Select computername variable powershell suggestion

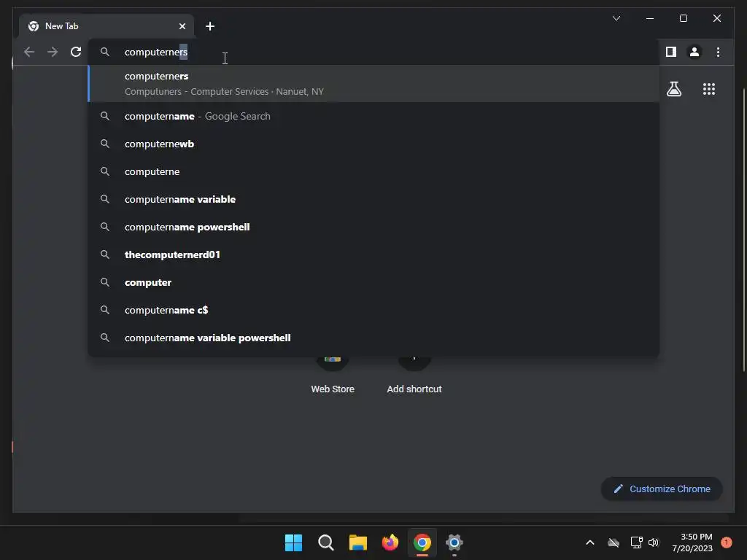pyautogui.click(x=374, y=338)
